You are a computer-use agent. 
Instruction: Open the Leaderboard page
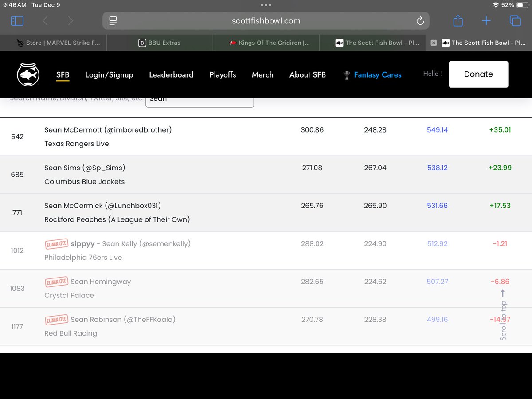(x=171, y=75)
